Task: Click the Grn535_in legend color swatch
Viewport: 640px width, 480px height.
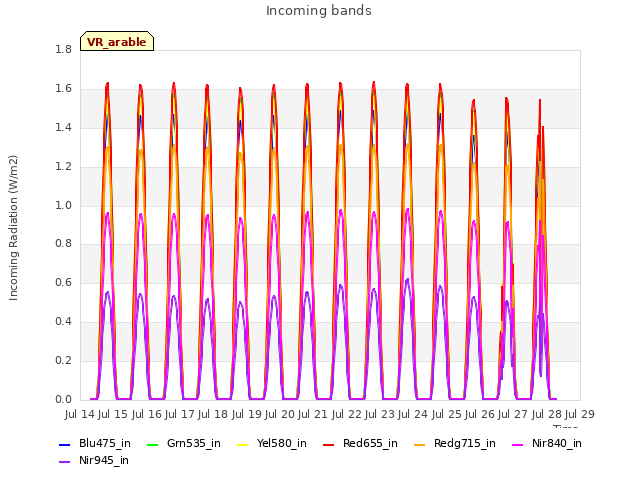Action: (152, 444)
